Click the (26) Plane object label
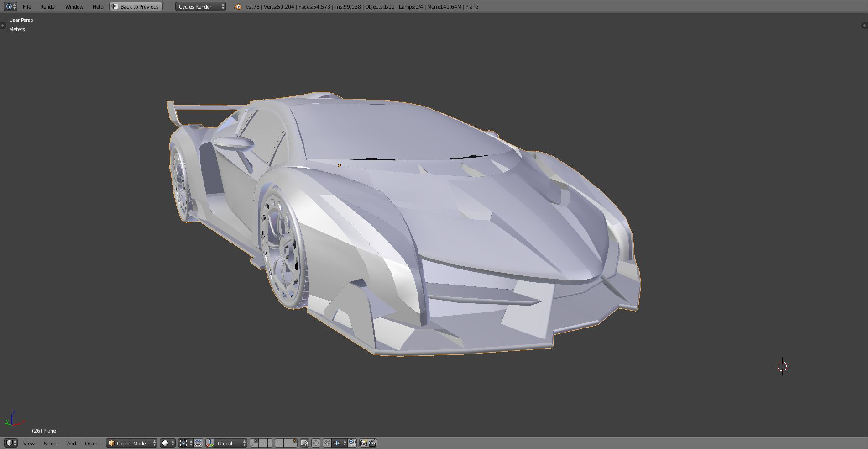 (x=44, y=431)
